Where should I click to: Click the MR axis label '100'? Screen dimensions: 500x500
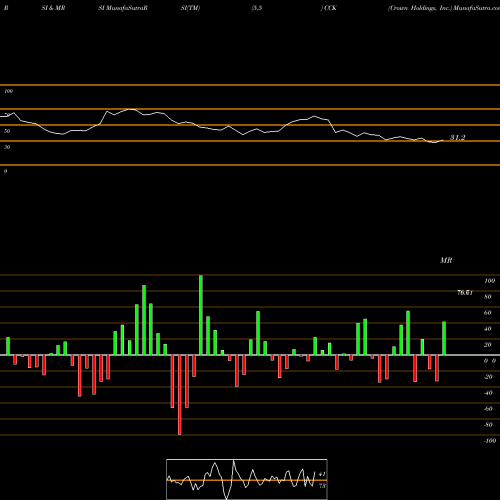tap(489, 281)
